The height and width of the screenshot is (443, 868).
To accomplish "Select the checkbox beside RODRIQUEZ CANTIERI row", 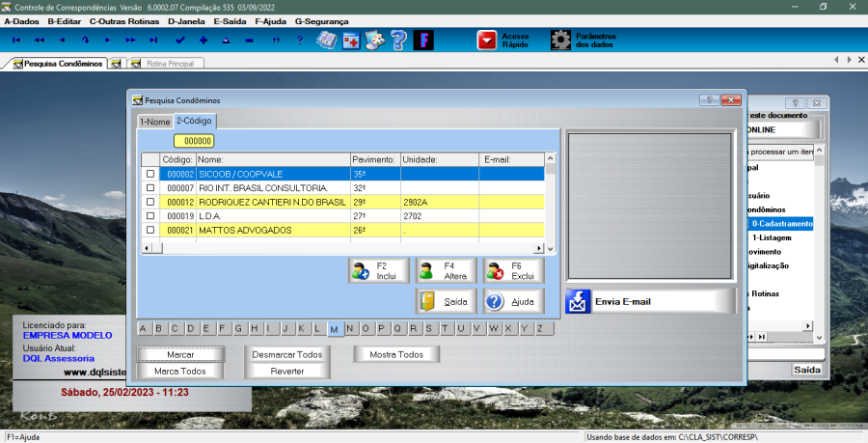I will click(x=149, y=203).
